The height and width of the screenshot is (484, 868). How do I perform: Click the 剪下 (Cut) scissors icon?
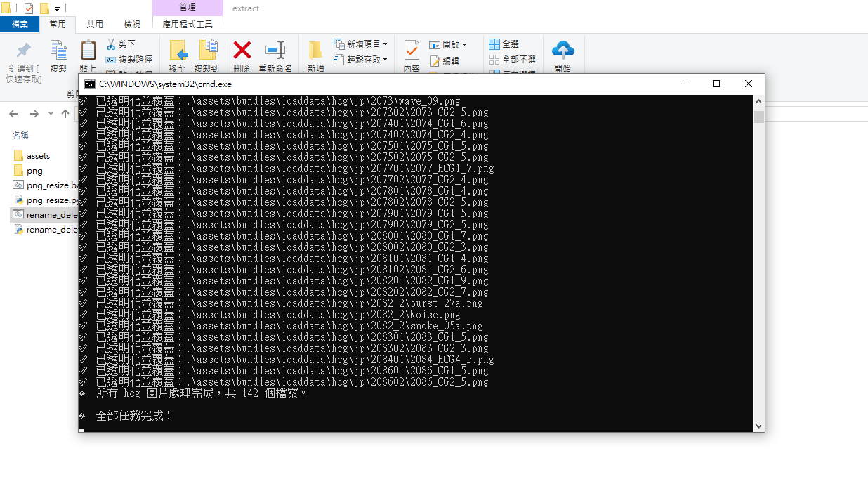111,44
